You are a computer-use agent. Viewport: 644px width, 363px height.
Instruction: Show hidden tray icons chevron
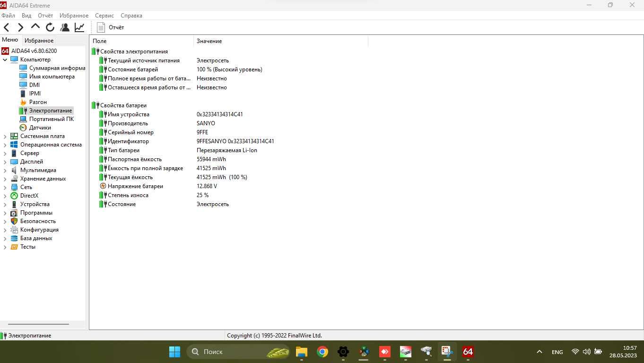pos(539,352)
